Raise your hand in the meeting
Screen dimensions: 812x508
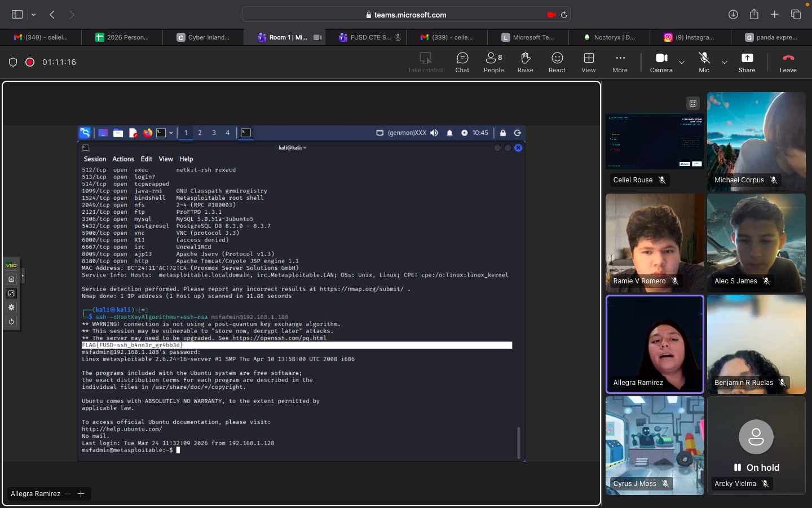click(x=525, y=62)
